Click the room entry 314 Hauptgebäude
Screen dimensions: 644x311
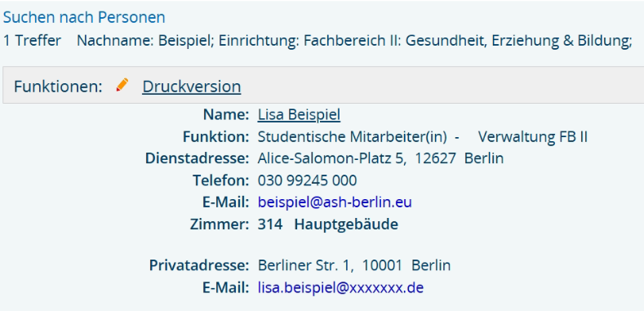[x=328, y=224]
